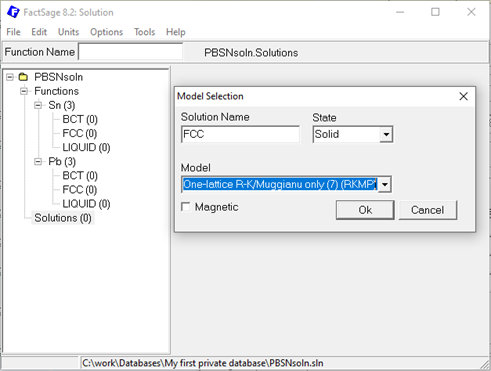The image size is (491, 371).
Task: Click the status bar file path PBSNsoln.sln
Action: pyautogui.click(x=203, y=363)
